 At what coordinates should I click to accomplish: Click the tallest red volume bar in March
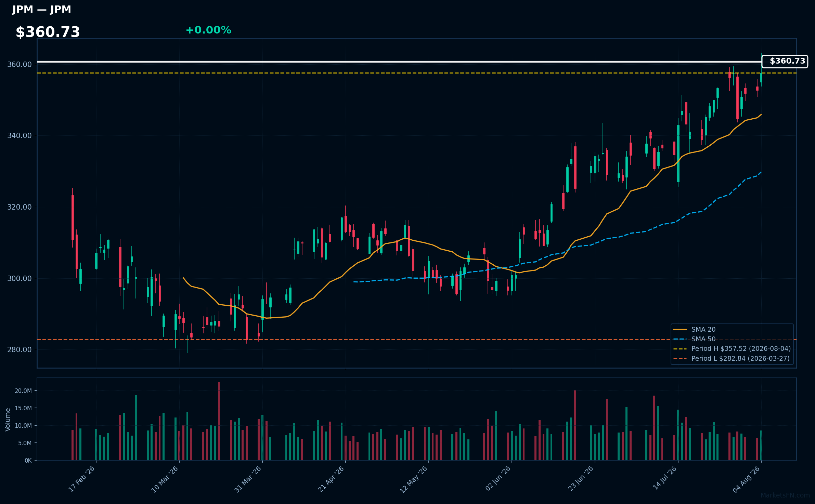click(219, 421)
